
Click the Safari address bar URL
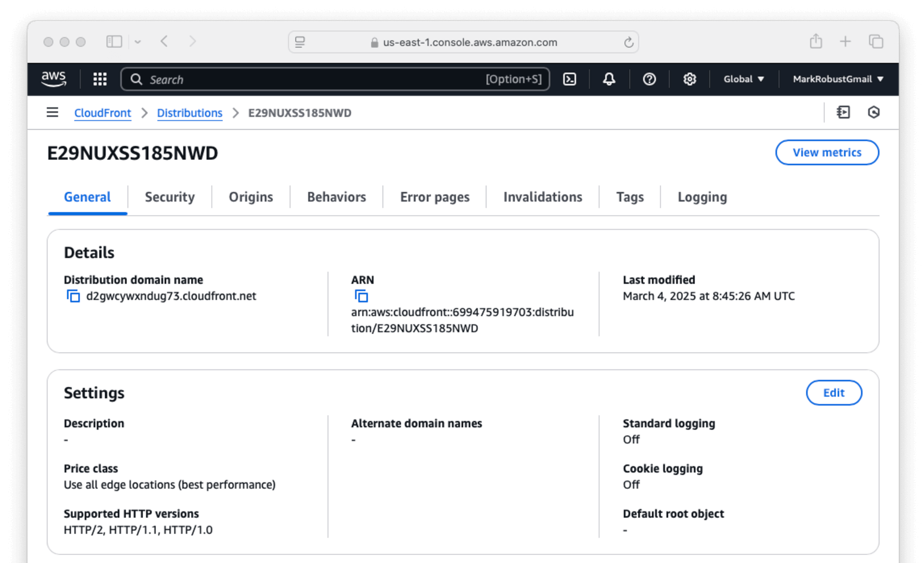(x=470, y=42)
